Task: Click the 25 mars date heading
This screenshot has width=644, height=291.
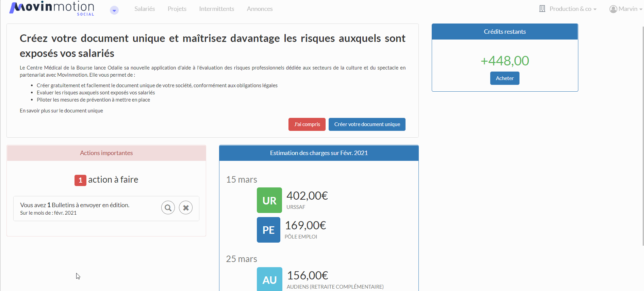Action: (242, 259)
